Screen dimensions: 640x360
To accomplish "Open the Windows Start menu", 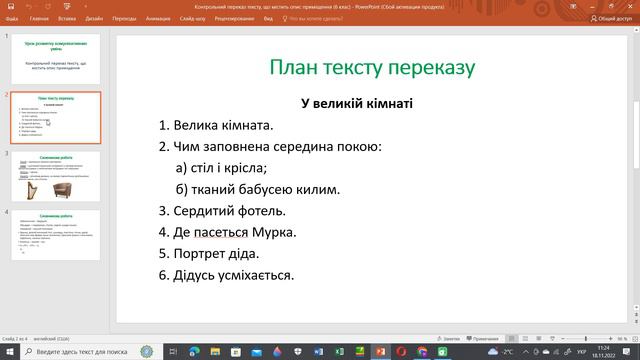I will point(10,351).
